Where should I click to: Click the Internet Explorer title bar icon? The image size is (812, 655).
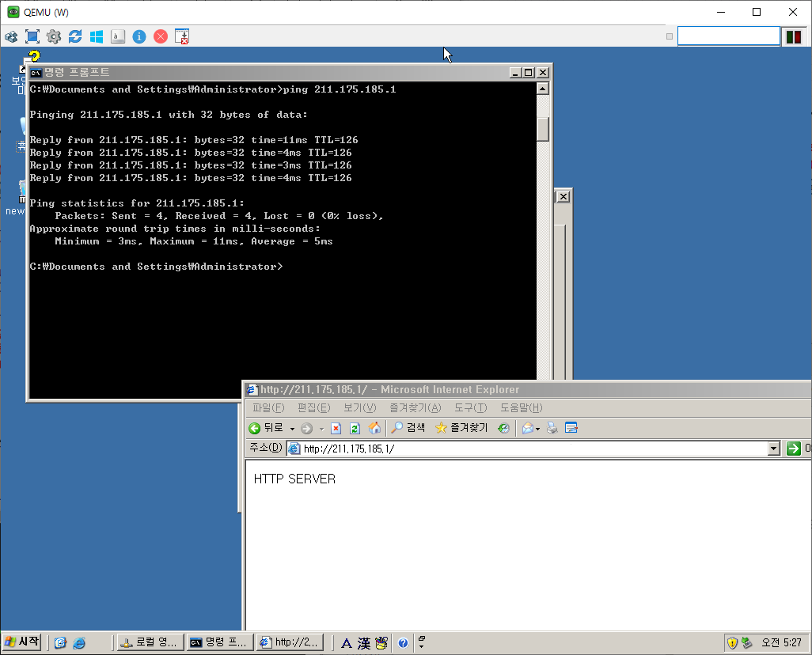252,389
